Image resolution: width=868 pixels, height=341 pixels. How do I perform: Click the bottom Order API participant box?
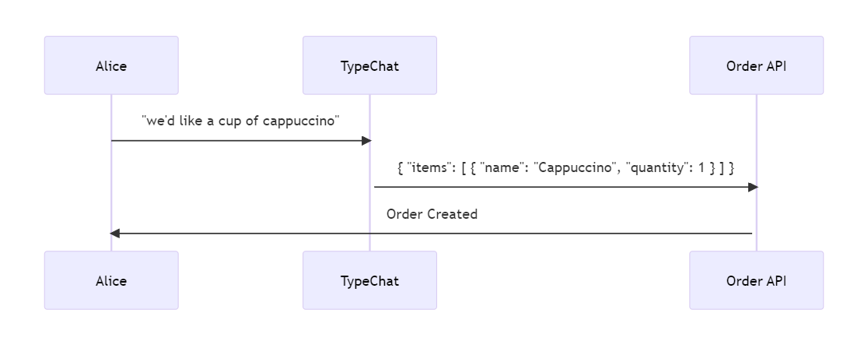pyautogui.click(x=756, y=280)
